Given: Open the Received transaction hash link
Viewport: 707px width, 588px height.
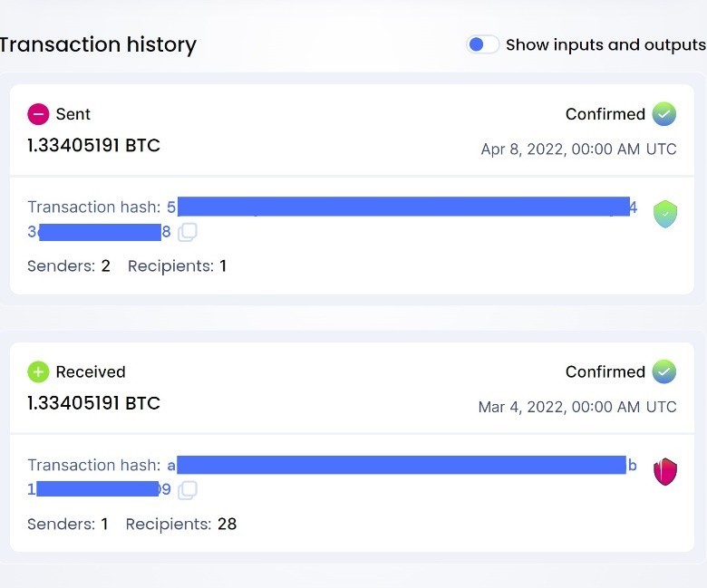Looking at the screenshot, I should [x=399, y=465].
